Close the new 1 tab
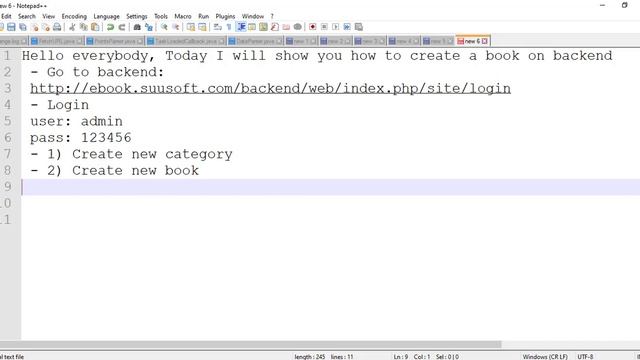Screen dimensions: 640x360 coord(313,41)
